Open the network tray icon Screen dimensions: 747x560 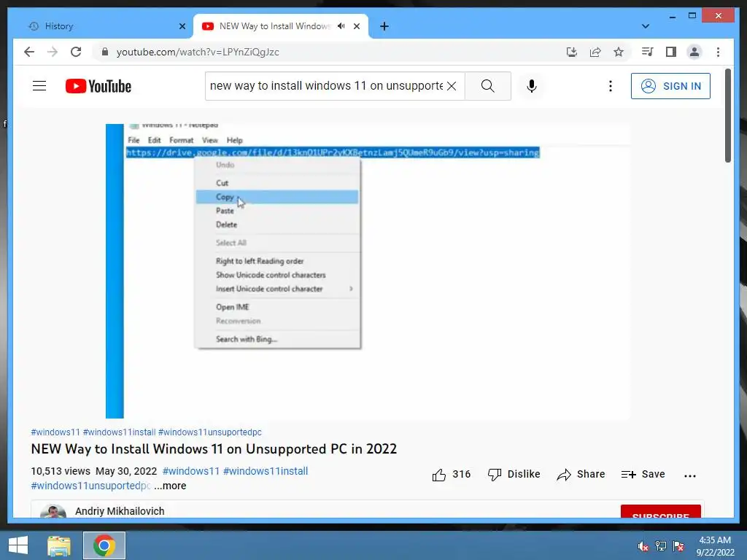coord(661,546)
